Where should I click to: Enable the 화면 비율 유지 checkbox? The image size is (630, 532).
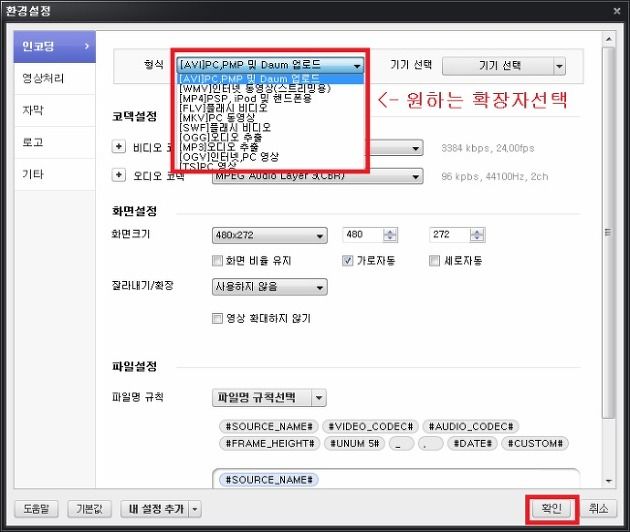tap(217, 261)
